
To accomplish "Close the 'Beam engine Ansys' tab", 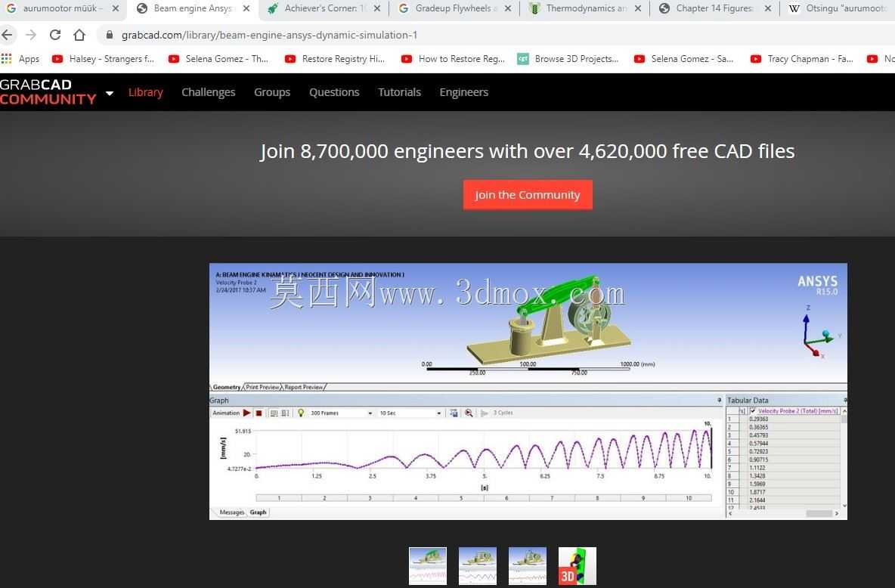I will pyautogui.click(x=246, y=8).
